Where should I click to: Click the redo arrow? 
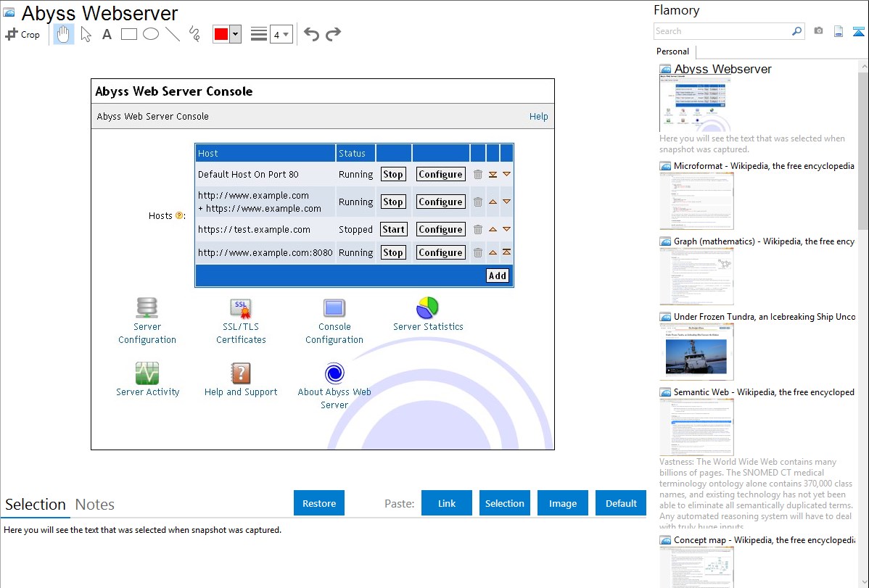coord(333,34)
